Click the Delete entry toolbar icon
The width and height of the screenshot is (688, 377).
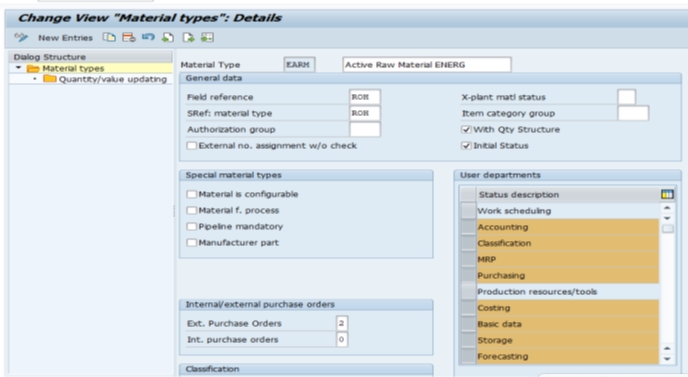pyautogui.click(x=129, y=37)
